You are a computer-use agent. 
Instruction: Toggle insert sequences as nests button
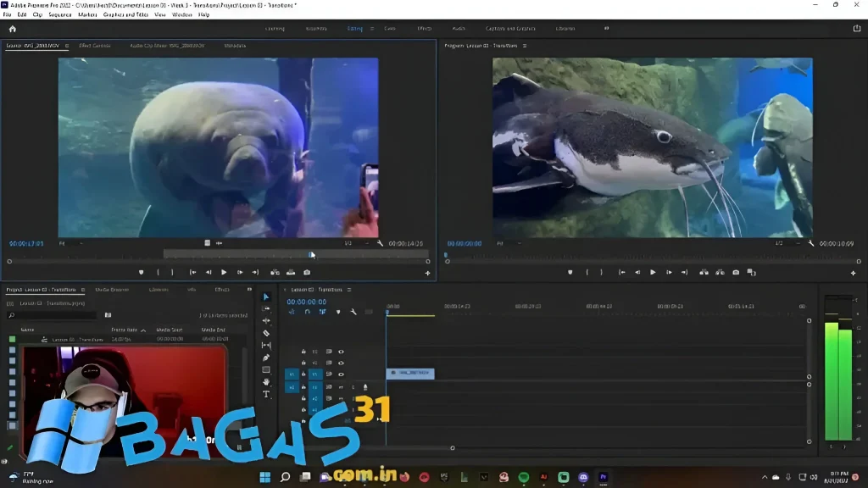point(292,312)
